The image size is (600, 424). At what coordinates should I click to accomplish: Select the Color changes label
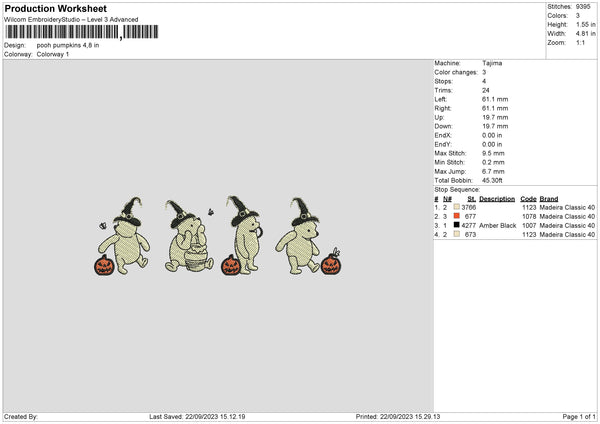click(x=456, y=72)
